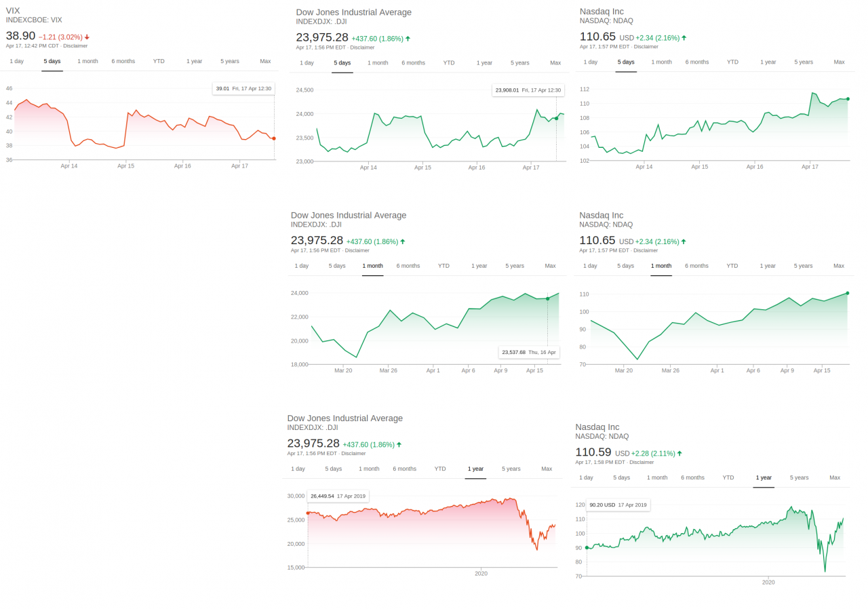Click the Apr 16 marker dot on Dow 1-month chart
The width and height of the screenshot is (868, 609).
click(x=547, y=298)
